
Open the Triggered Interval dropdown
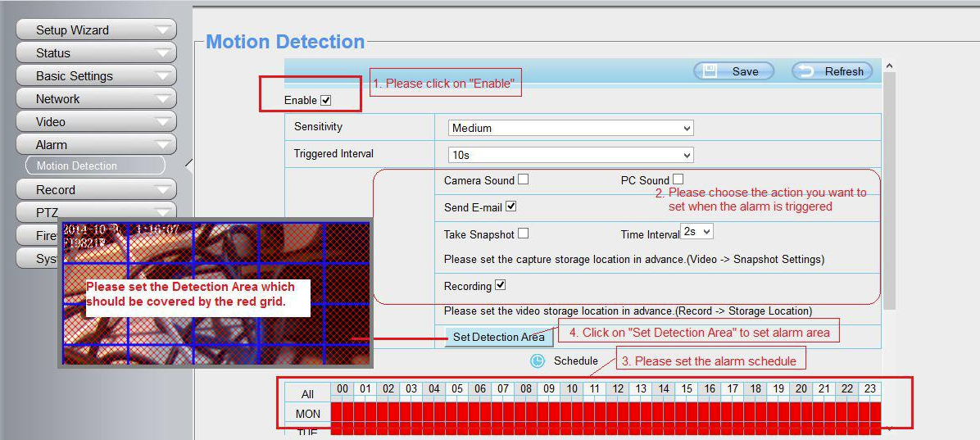[570, 155]
